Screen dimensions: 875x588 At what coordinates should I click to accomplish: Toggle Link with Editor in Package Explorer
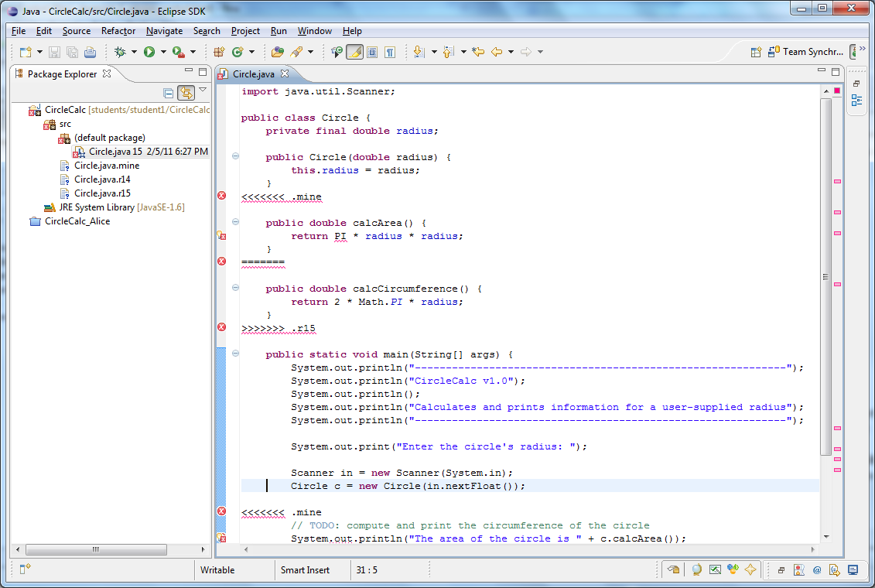pos(186,93)
